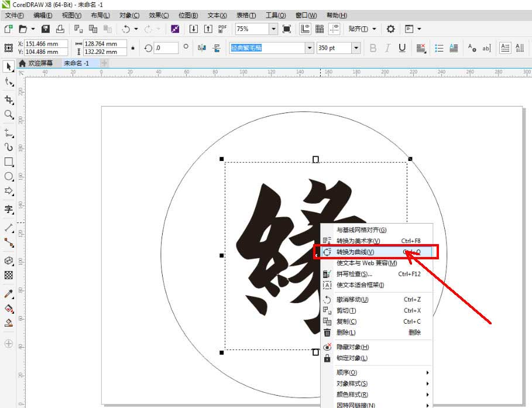Toggle bullet list formatting
Viewport: 532px width, 408px height.
439,48
